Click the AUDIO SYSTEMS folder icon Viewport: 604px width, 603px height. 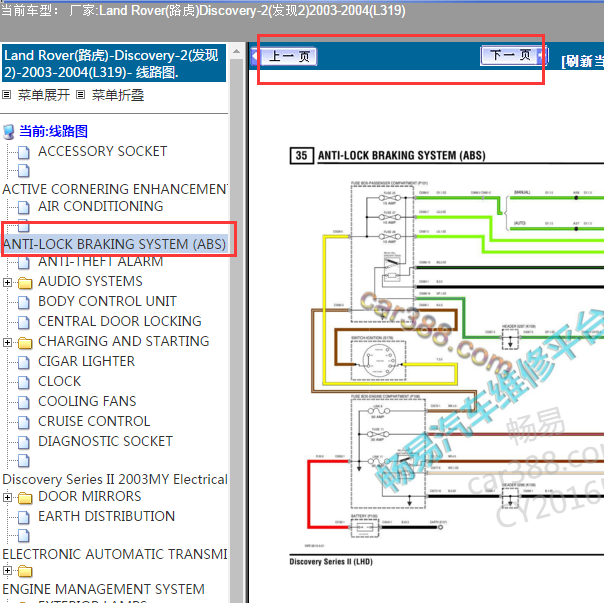(25, 283)
